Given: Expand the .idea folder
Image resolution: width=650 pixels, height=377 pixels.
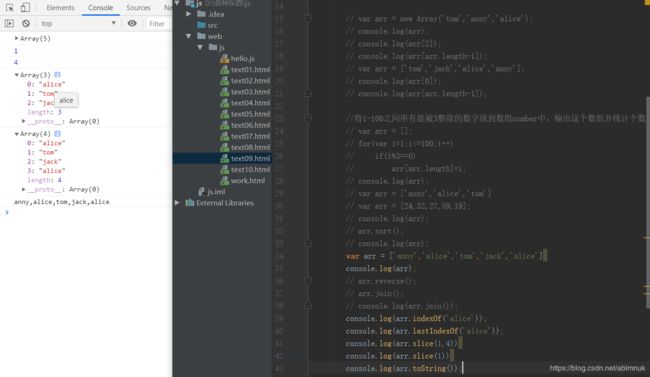Looking at the screenshot, I should [189, 14].
